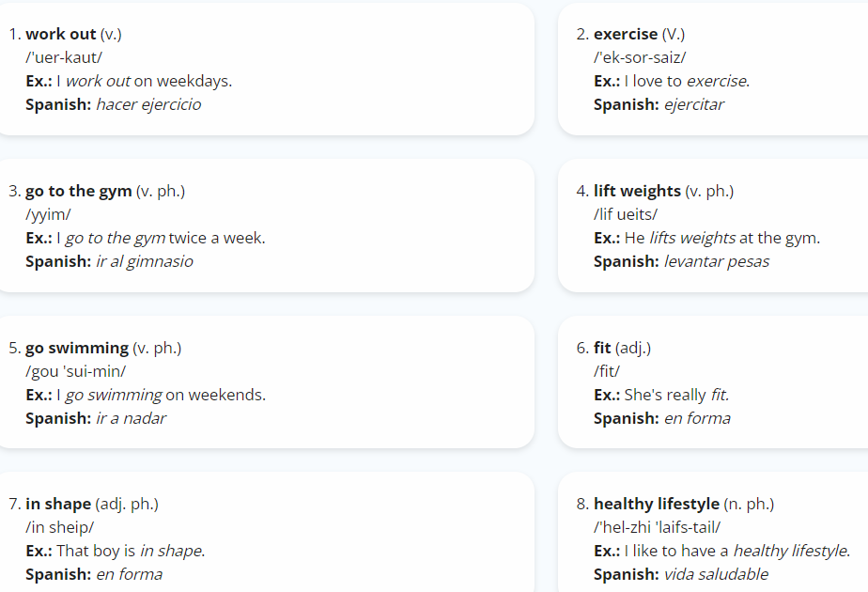Screen dimensions: 868x592
Task: Click the Spanish translation 'hacer ejercicio'
Action: point(148,104)
